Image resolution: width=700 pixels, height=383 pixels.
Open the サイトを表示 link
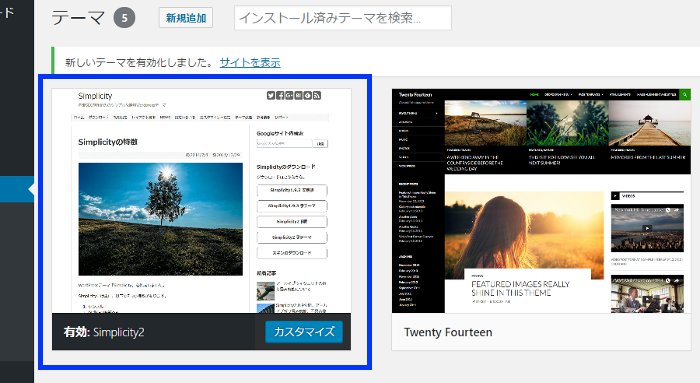point(250,62)
